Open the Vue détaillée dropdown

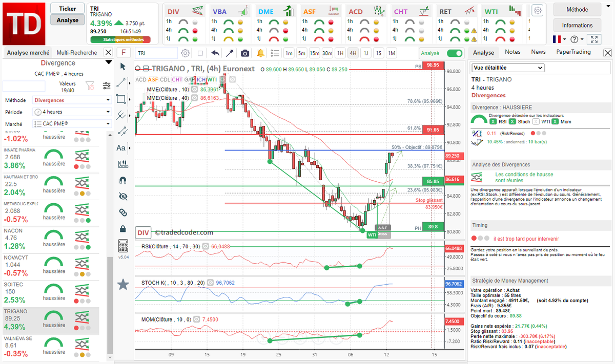pyautogui.click(x=508, y=68)
